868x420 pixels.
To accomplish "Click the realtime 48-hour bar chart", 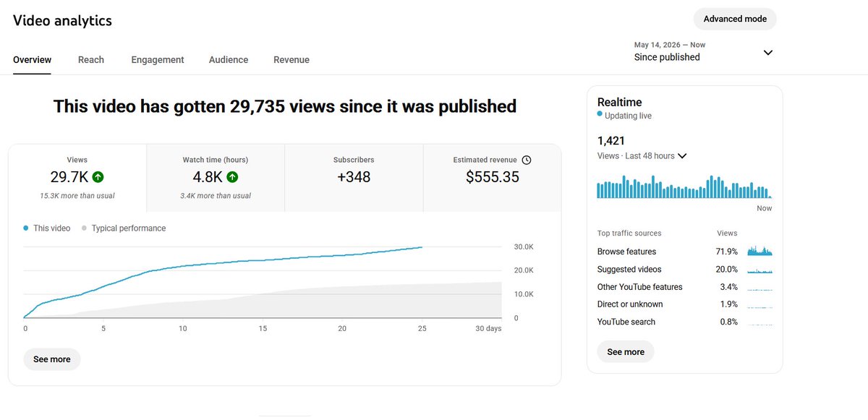I will click(684, 186).
